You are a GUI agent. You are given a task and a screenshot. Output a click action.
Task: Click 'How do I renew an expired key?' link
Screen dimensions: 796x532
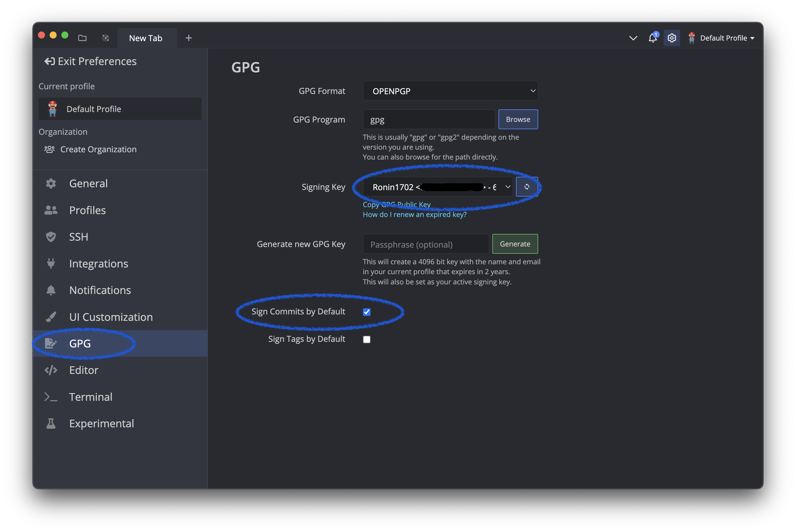coord(414,214)
